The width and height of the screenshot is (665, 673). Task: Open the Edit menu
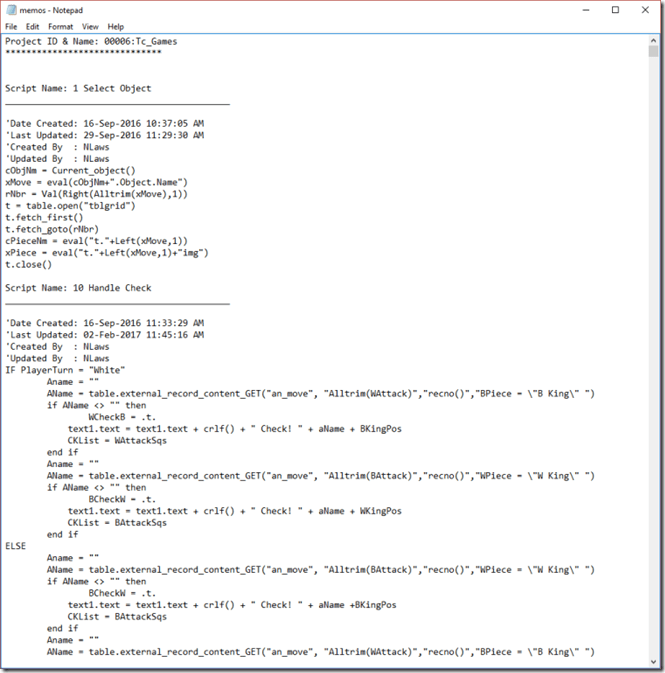tap(32, 27)
